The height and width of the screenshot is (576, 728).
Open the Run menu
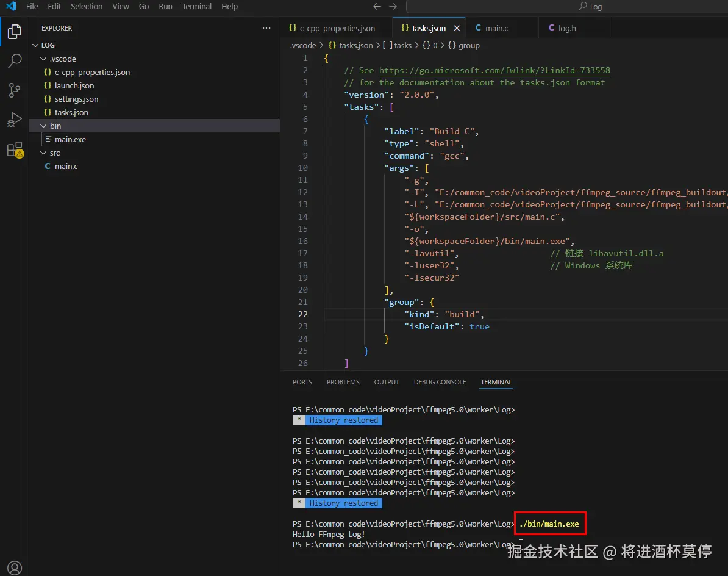click(165, 7)
